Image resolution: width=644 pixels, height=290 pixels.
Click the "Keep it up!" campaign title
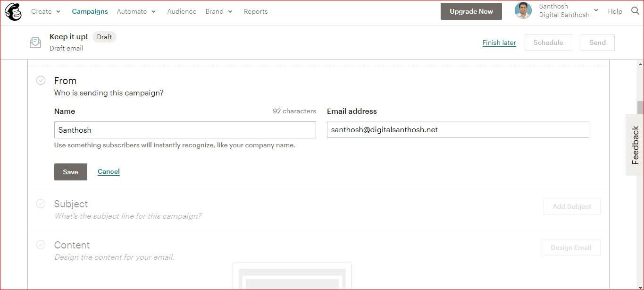(x=69, y=37)
